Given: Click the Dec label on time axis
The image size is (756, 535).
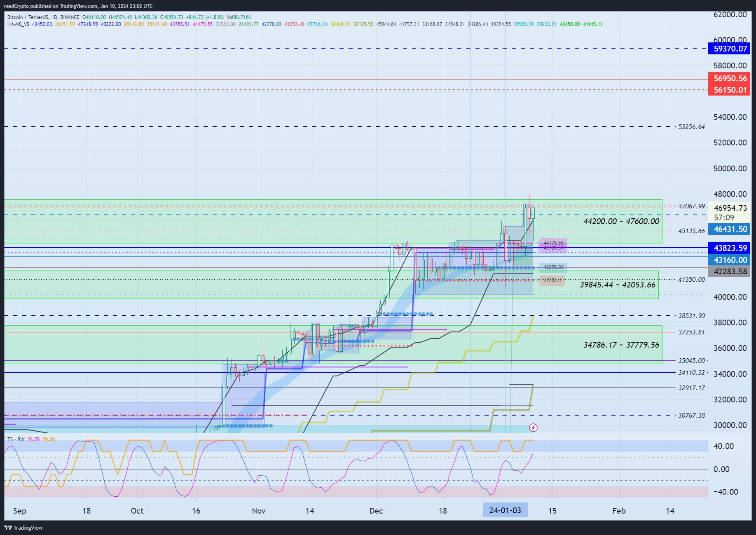Looking at the screenshot, I should click(x=376, y=511).
